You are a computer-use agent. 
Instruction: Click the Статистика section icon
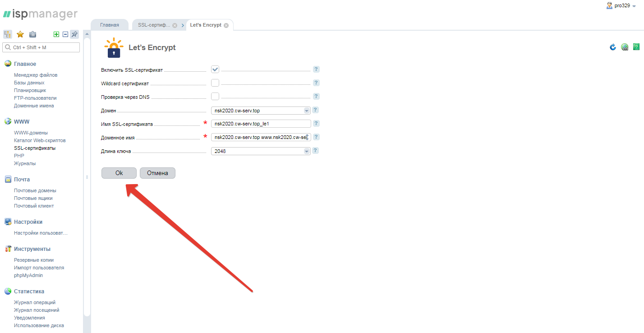[8, 291]
